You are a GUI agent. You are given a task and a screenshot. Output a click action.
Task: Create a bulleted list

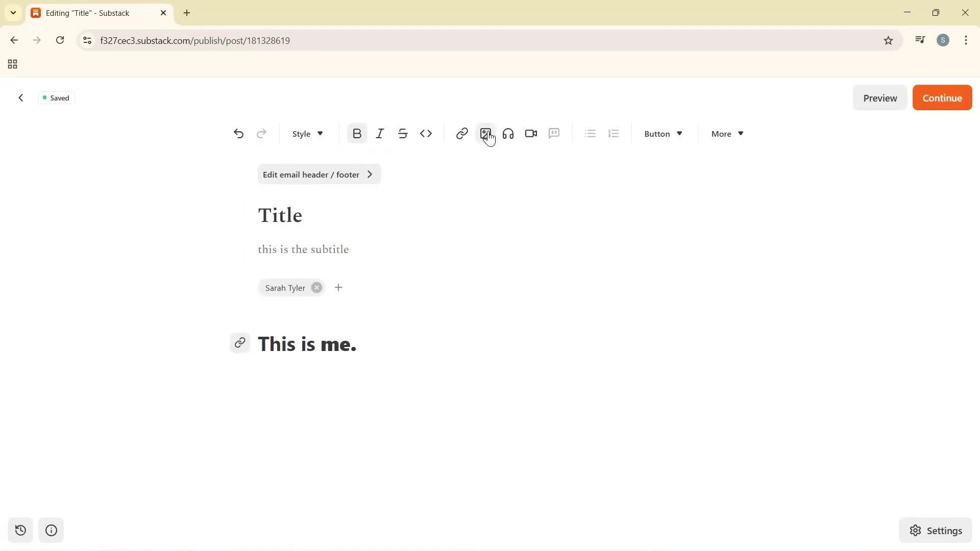click(x=590, y=133)
